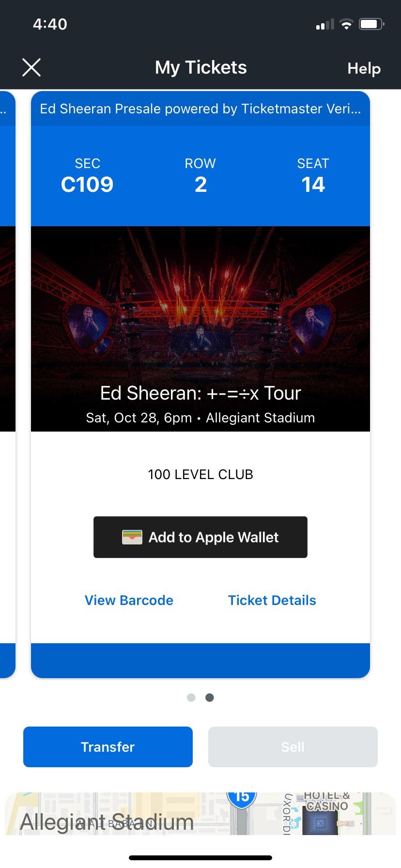Viewport: 401px width, 868px height.
Task: Switch to the partially visible ticket on the left
Action: click(7, 339)
